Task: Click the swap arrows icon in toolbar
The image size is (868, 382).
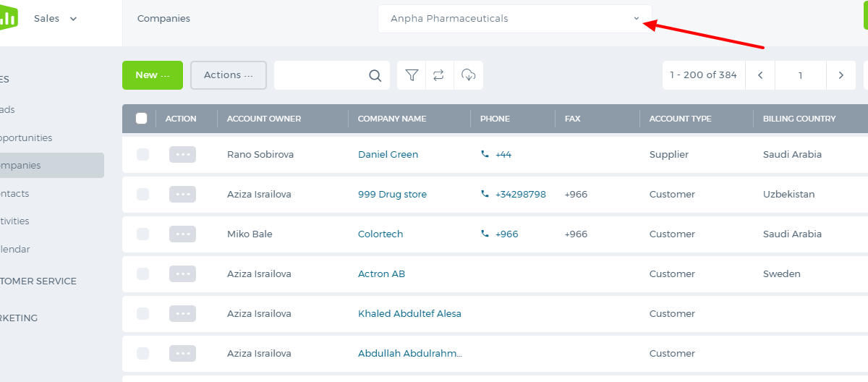Action: click(439, 75)
